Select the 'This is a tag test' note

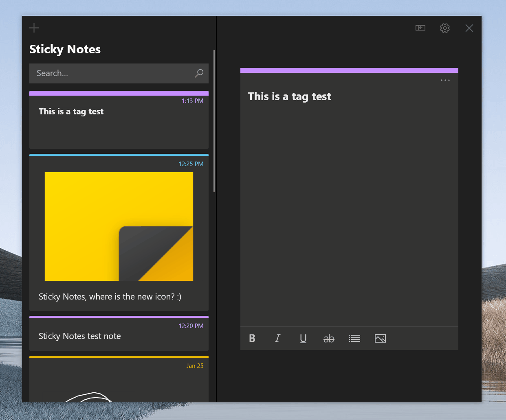click(x=119, y=120)
